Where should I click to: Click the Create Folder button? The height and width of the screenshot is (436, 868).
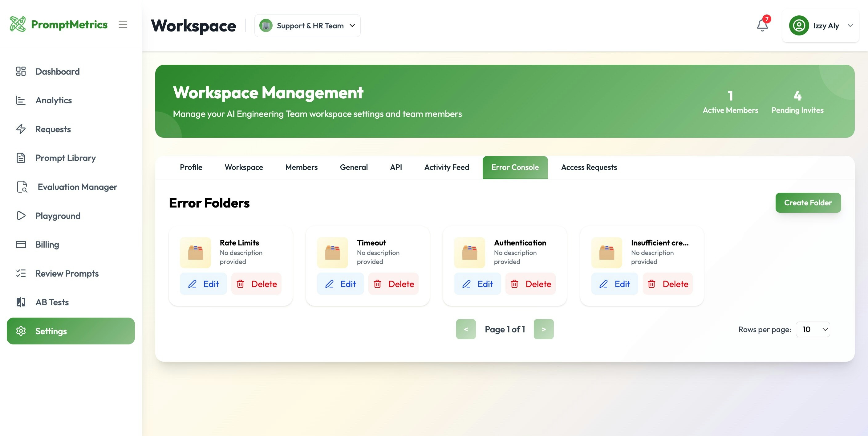pos(808,203)
